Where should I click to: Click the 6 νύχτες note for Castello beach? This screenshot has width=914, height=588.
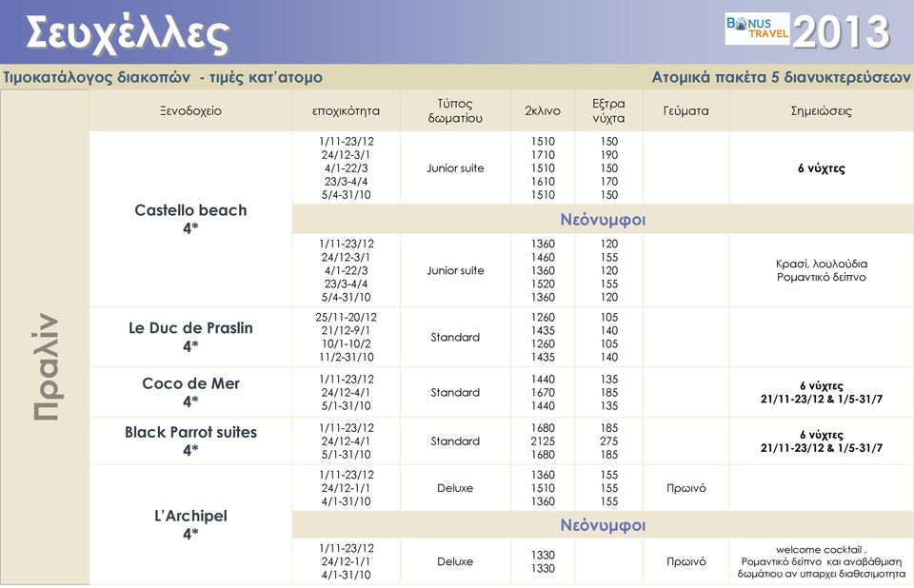[822, 168]
